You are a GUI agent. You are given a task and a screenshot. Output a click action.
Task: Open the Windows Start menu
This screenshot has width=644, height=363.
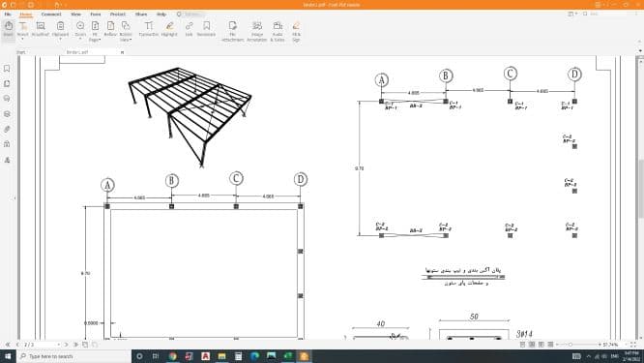pyautogui.click(x=8, y=356)
